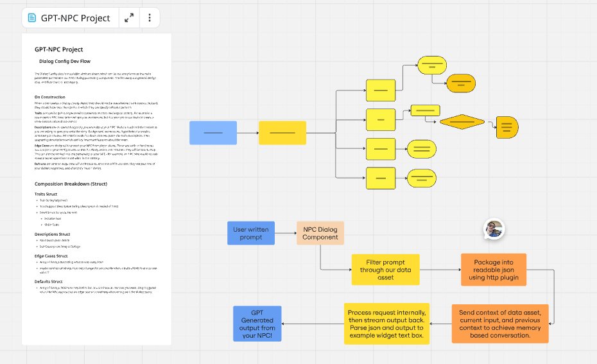Open the three-dot more options menu

[149, 17]
